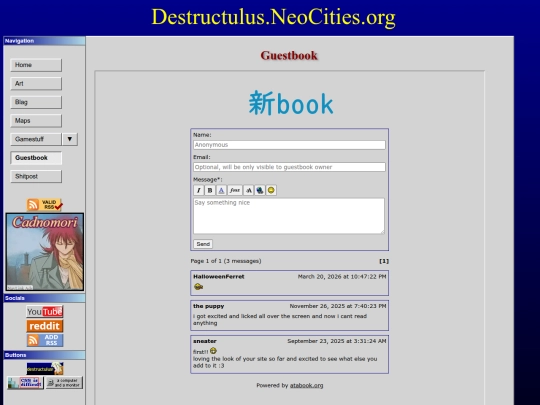Click the 新book guestbook logo
540x405 pixels.
291,103
